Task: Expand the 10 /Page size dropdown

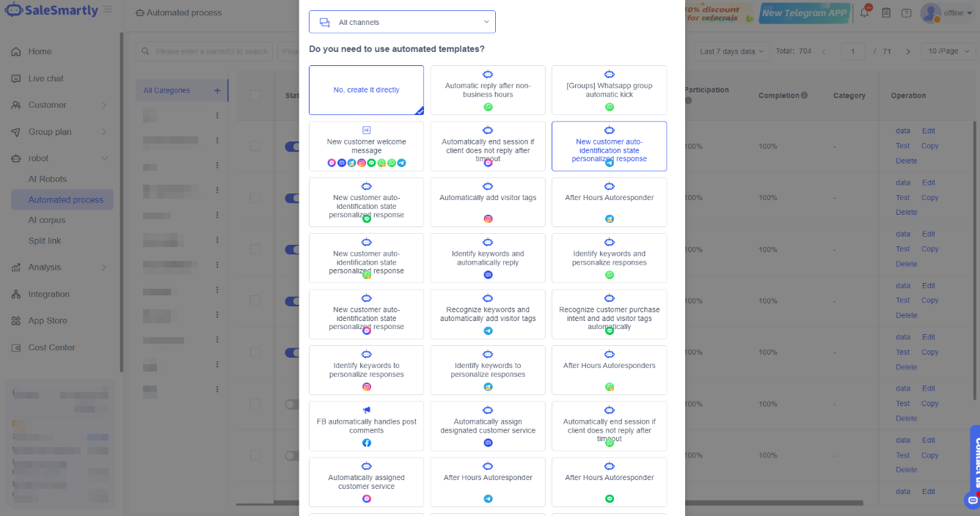Action: click(947, 51)
